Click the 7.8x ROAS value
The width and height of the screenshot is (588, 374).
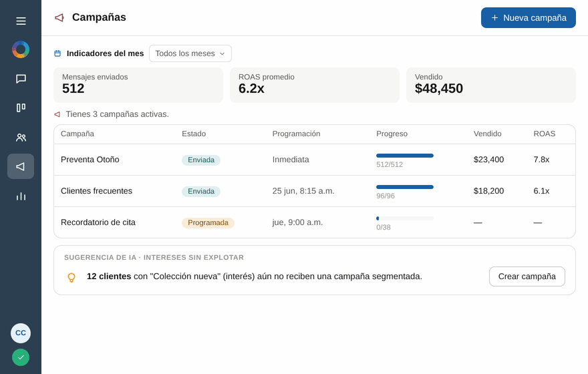click(541, 160)
